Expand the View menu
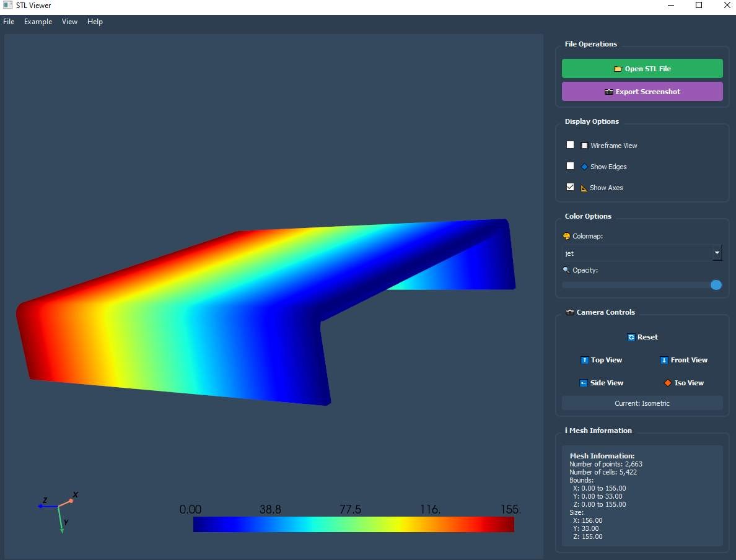736x560 pixels. pyautogui.click(x=69, y=22)
